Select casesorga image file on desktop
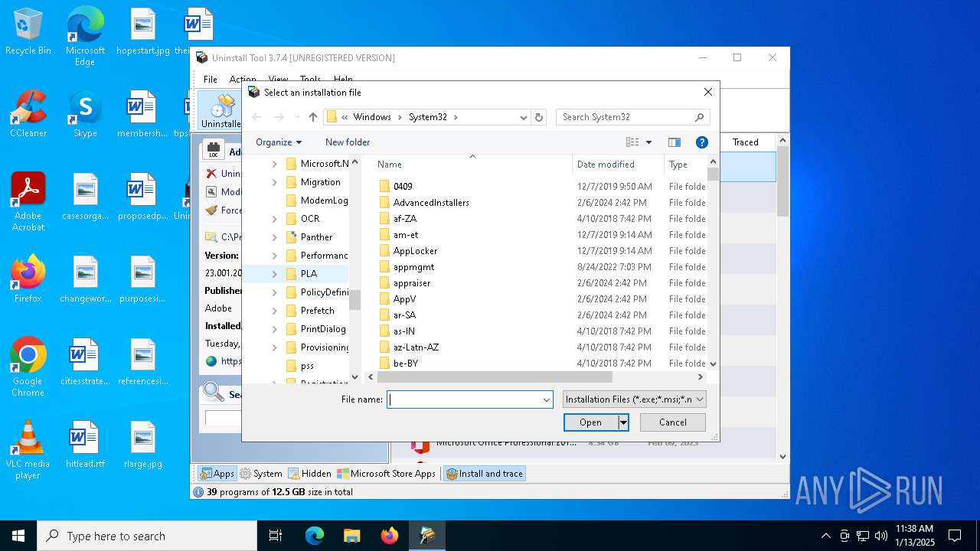The width and height of the screenshot is (980, 551). click(x=85, y=197)
